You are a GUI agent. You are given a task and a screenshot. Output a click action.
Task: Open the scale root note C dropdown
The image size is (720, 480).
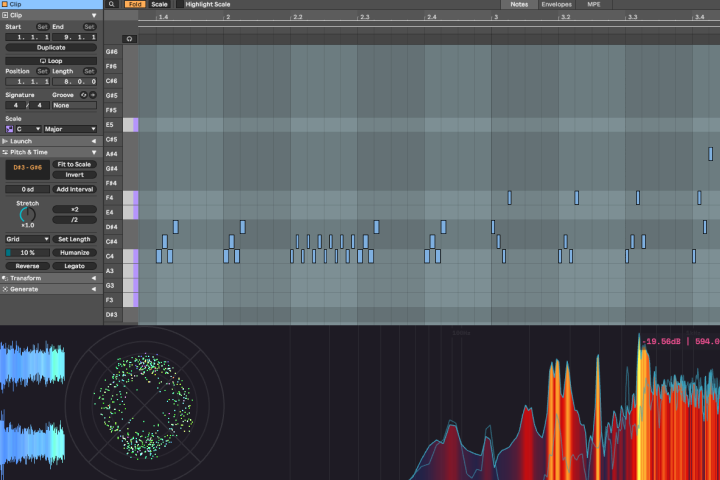28,129
